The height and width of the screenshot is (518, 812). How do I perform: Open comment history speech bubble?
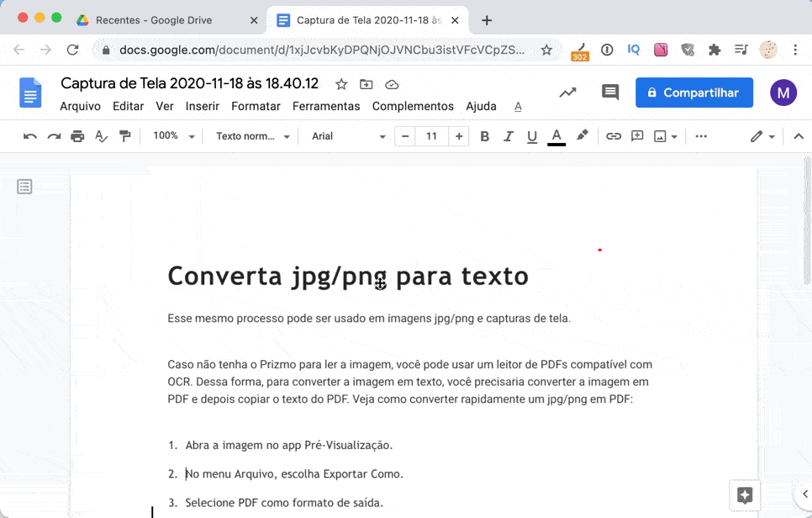pyautogui.click(x=610, y=92)
